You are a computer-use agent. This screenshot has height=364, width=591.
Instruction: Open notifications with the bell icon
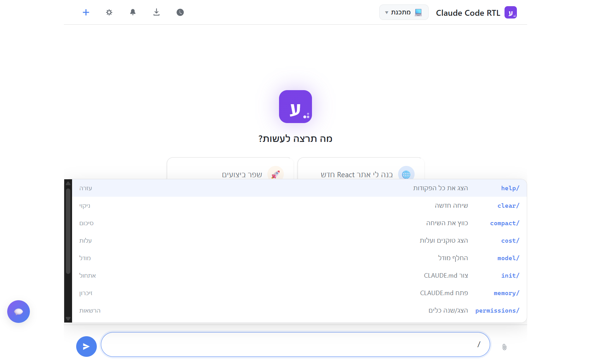133,12
